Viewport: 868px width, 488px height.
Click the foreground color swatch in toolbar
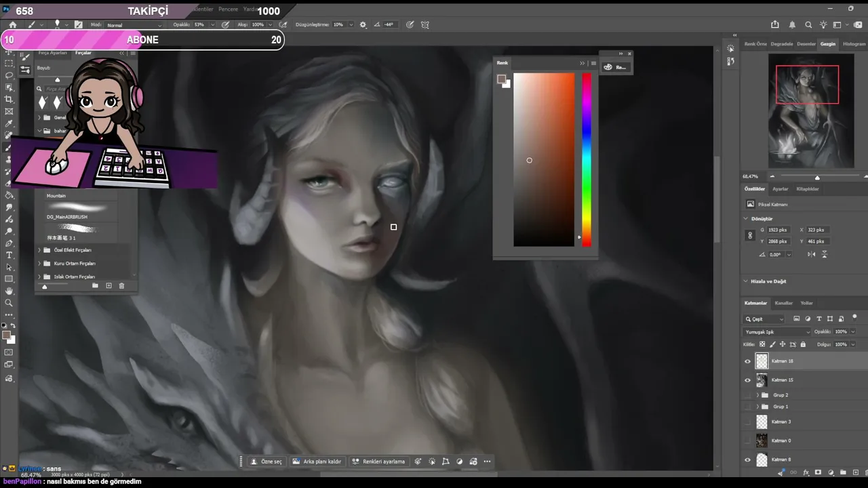point(7,335)
